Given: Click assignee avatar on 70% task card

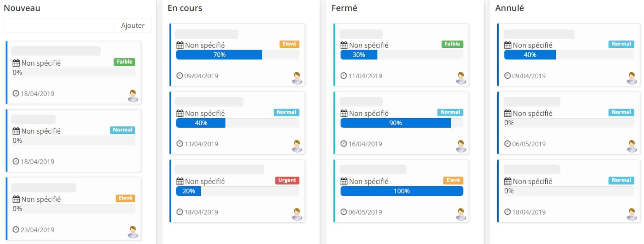Looking at the screenshot, I should pos(297,78).
